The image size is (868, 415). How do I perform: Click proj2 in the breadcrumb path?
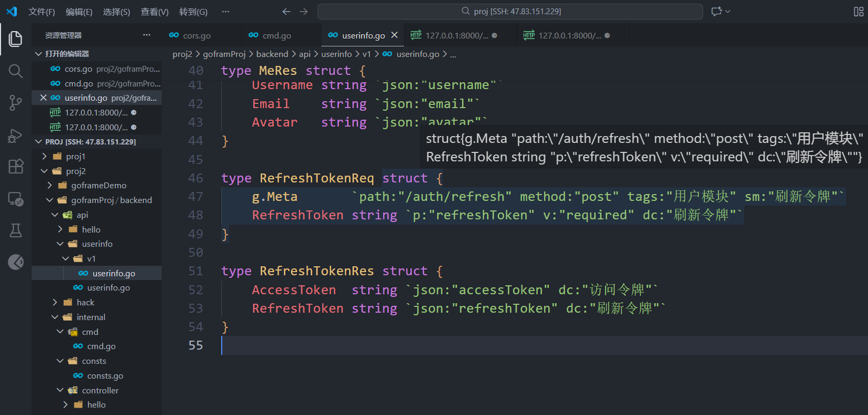pyautogui.click(x=182, y=54)
